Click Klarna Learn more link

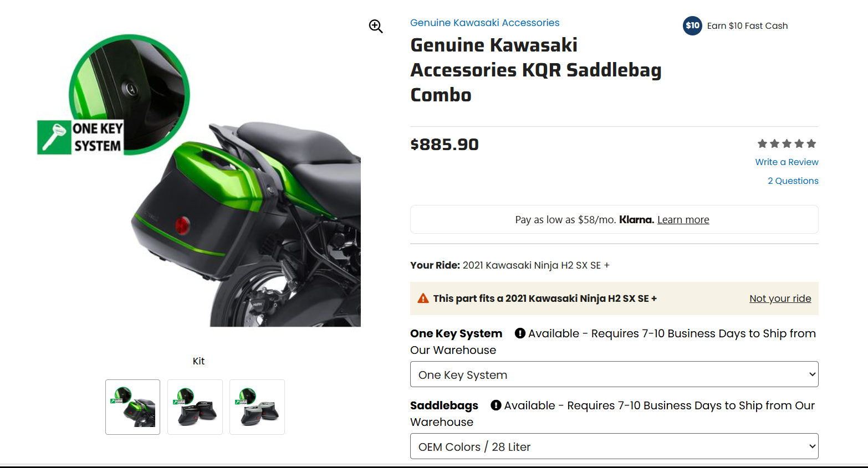[683, 220]
